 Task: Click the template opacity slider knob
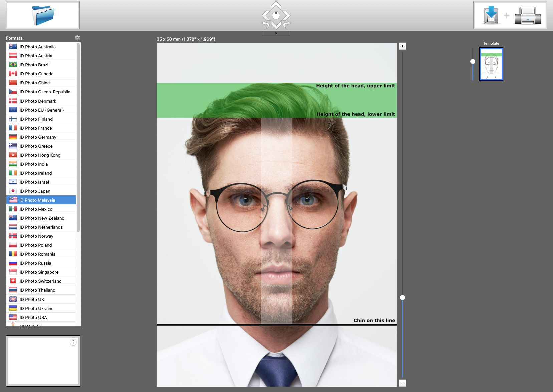click(473, 61)
